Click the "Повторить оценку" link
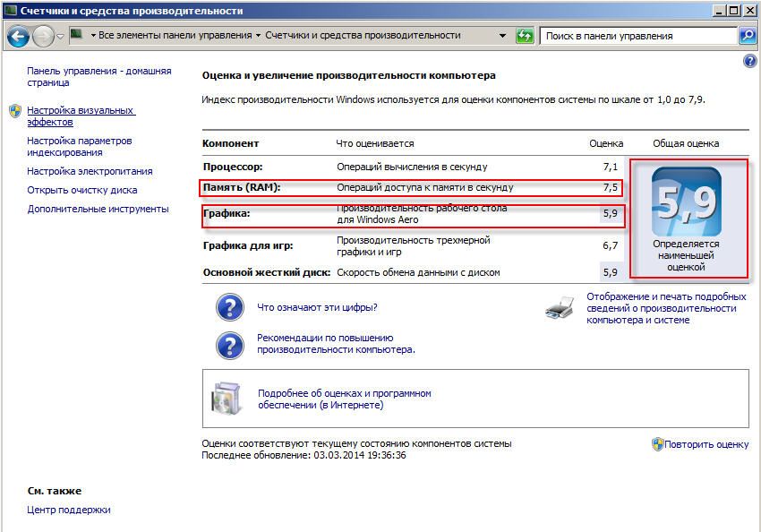 click(705, 444)
